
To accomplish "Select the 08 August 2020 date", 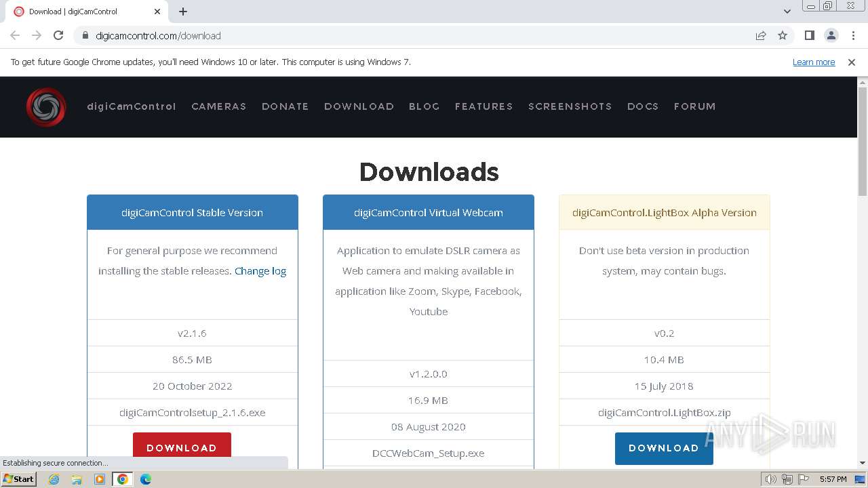I will tap(429, 426).
